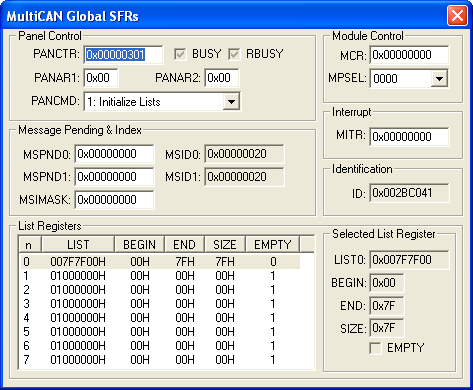Click the PANAR1 value field
The width and height of the screenshot is (473, 390).
tap(101, 78)
